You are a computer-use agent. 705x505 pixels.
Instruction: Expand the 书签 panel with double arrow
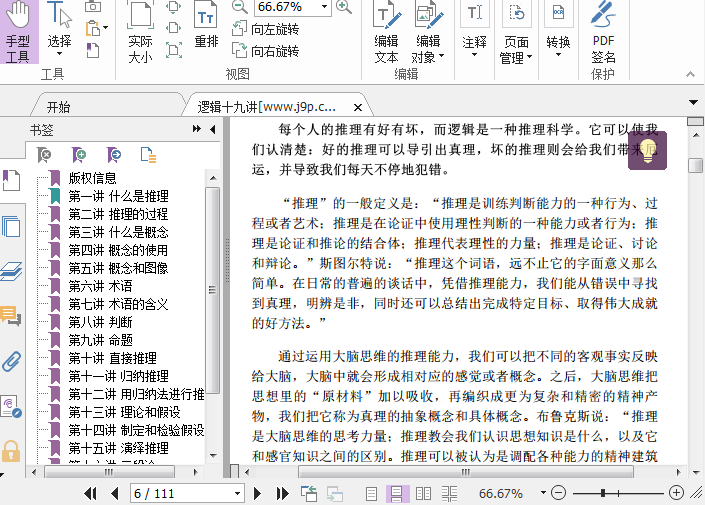(196, 129)
